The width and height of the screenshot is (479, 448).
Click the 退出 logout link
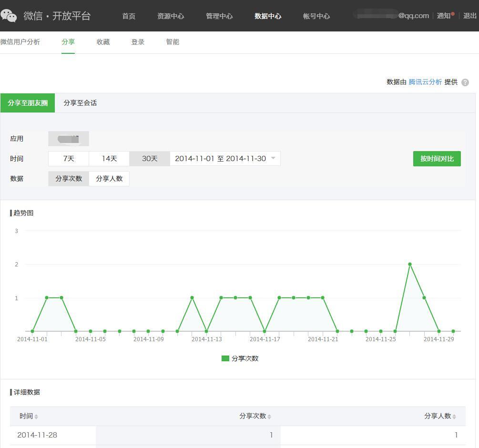pos(469,16)
